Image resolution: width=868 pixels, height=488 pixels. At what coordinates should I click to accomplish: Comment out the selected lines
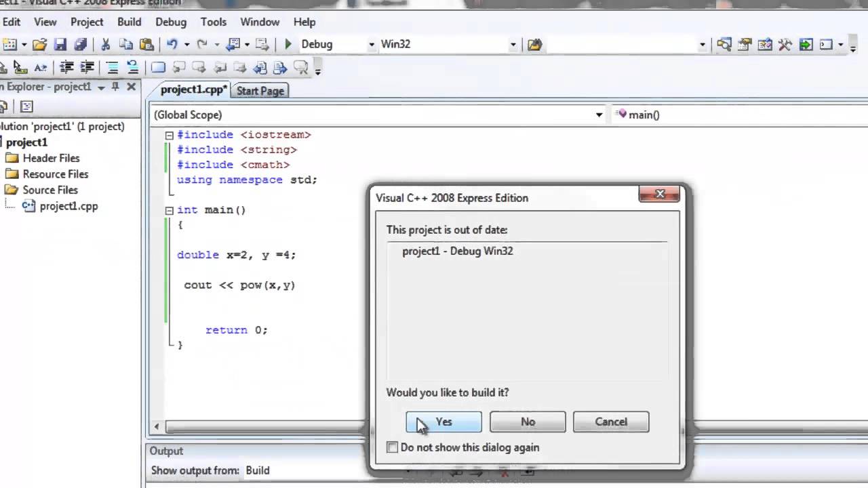coord(113,67)
